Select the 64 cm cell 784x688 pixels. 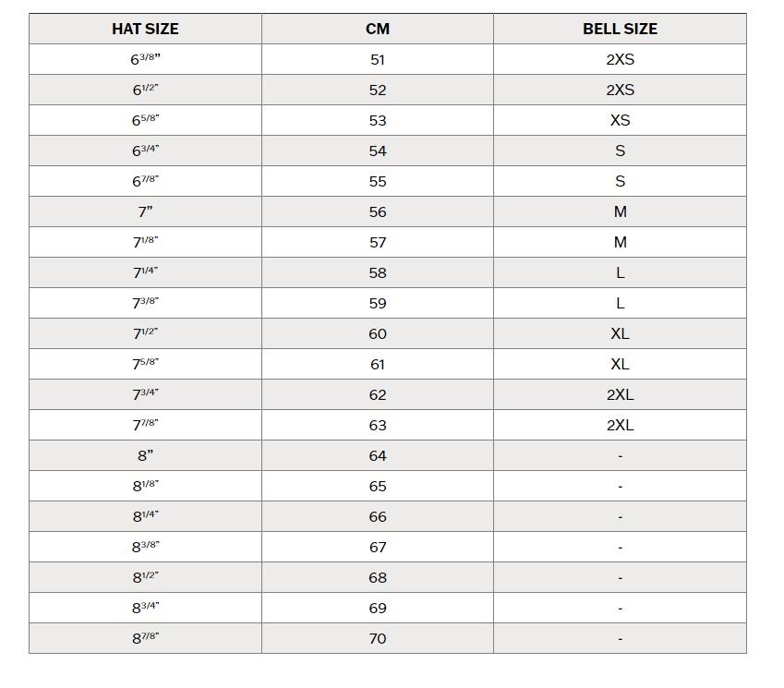coord(378,456)
